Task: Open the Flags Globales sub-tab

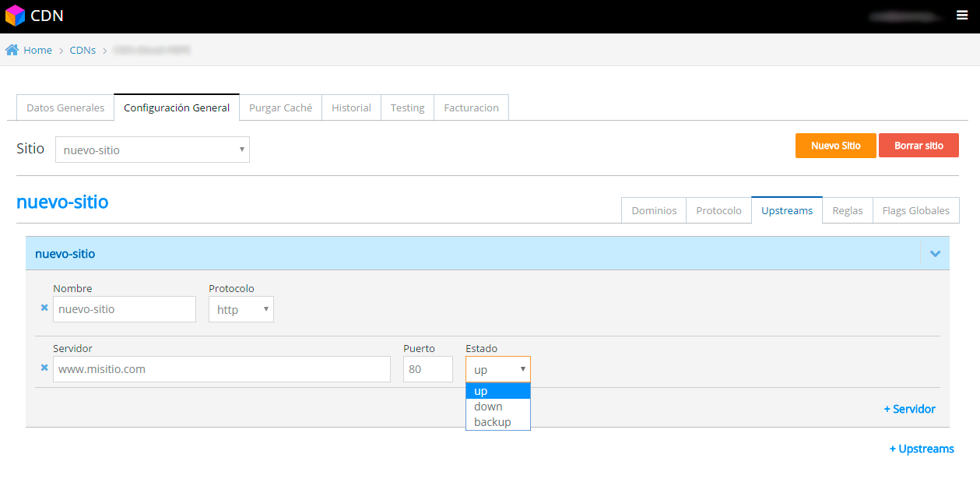Action: click(x=915, y=210)
